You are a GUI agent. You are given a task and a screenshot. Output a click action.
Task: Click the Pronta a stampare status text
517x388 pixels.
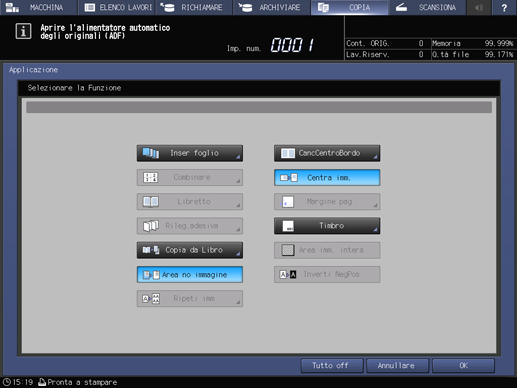[82, 382]
